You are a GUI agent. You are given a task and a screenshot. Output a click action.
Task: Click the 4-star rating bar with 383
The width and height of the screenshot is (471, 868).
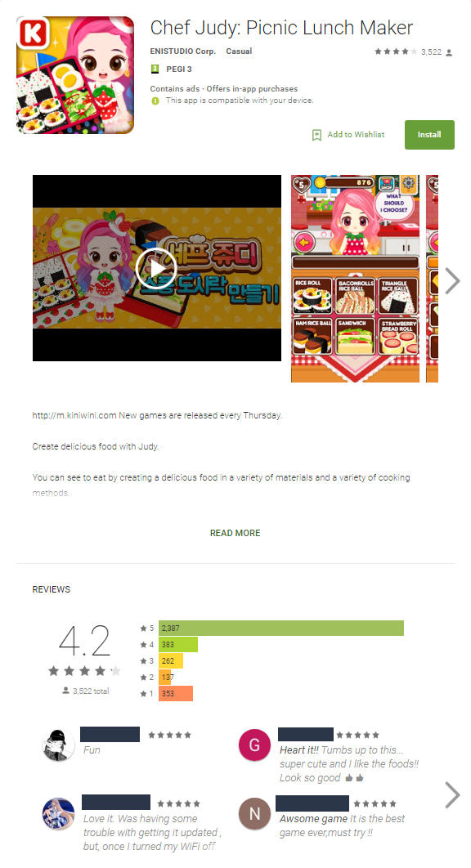[178, 644]
